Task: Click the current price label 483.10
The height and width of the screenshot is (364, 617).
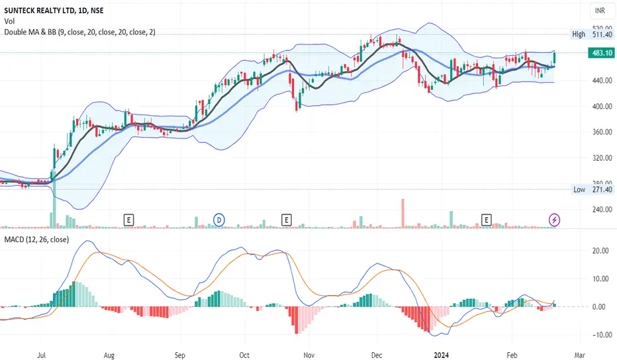Action: pyautogui.click(x=602, y=53)
